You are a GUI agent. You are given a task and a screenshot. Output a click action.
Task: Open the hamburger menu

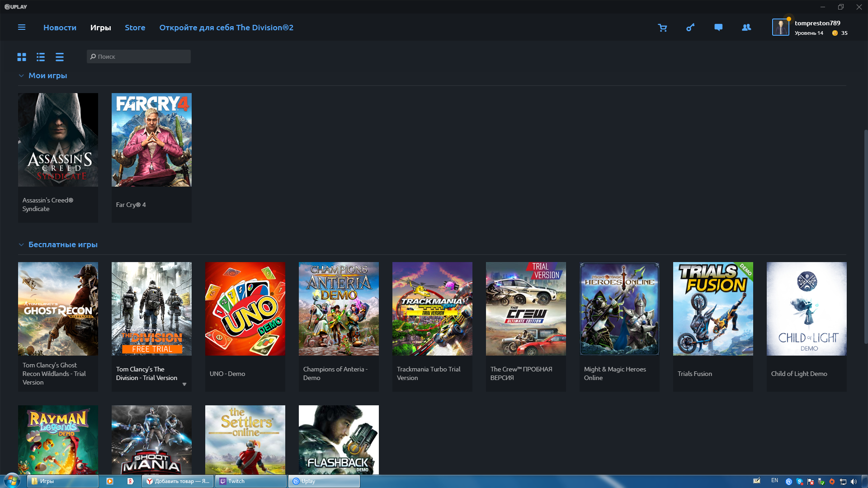21,28
